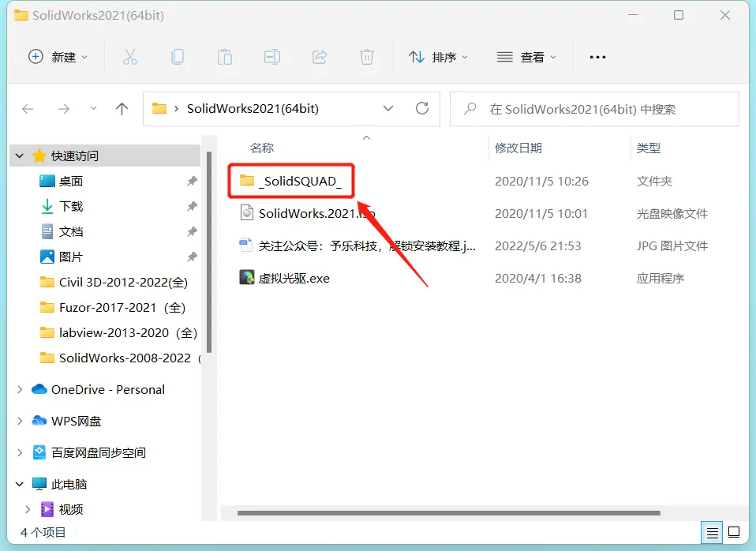Screen dimensions: 756x551
Task: Click the pin icon next to 图片
Action: click(192, 257)
